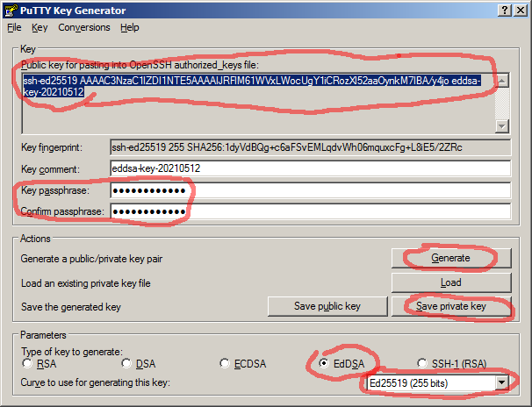
Task: Select the ECDSA key type
Action: pyautogui.click(x=243, y=364)
